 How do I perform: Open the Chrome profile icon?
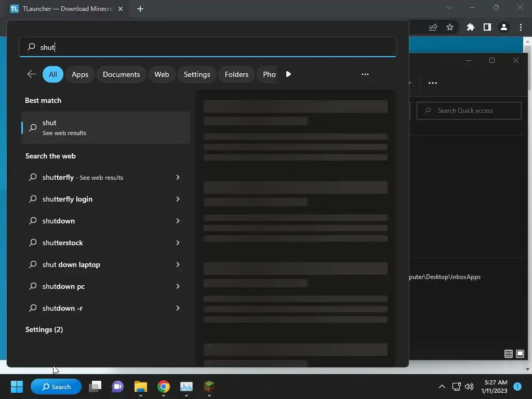click(x=504, y=28)
